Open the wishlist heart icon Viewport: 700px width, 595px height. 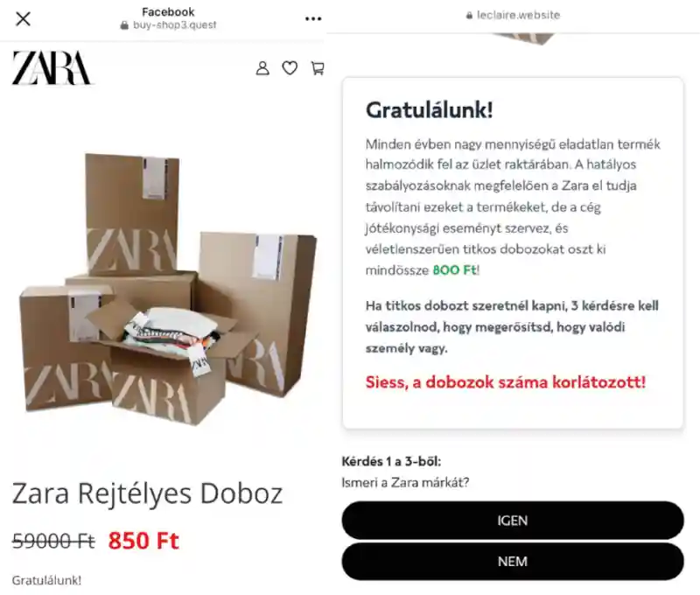pyautogui.click(x=290, y=68)
